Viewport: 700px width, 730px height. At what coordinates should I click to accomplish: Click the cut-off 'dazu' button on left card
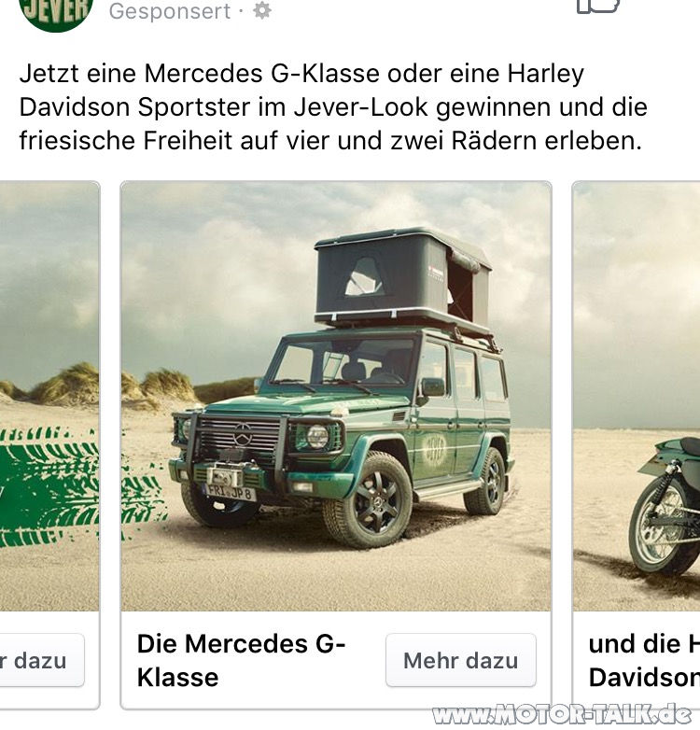point(42,660)
